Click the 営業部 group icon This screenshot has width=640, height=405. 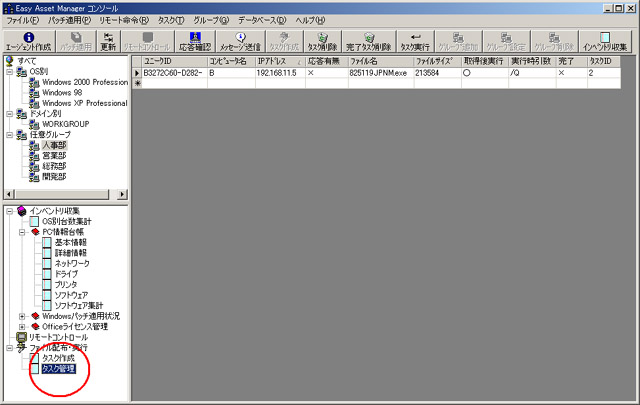click(34, 156)
